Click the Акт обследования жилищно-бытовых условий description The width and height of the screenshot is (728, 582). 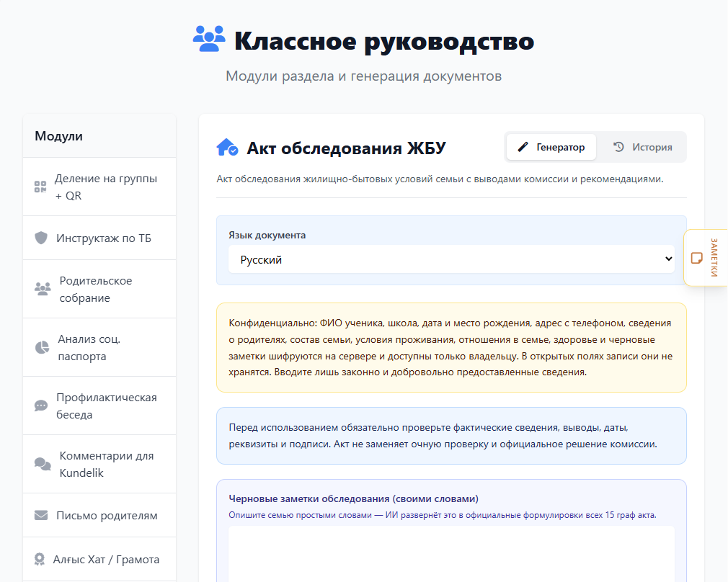[440, 179]
